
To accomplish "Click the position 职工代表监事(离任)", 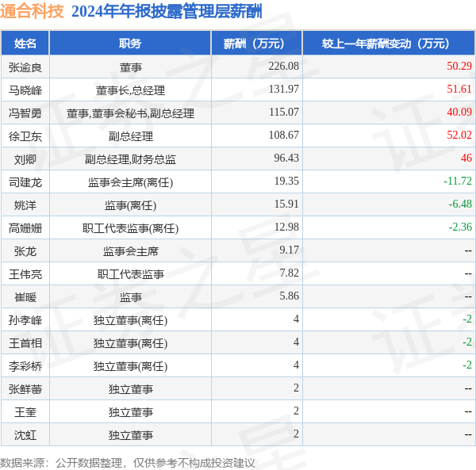I will tap(130, 228).
